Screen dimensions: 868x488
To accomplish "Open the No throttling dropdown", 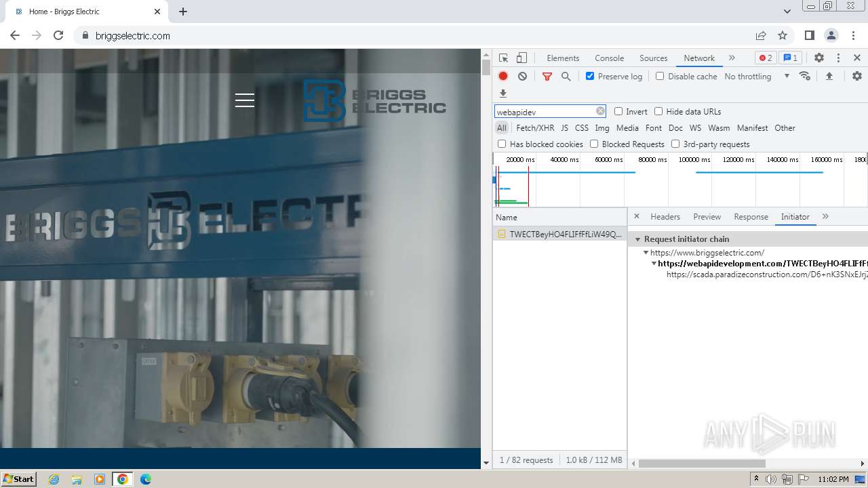I will (757, 76).
